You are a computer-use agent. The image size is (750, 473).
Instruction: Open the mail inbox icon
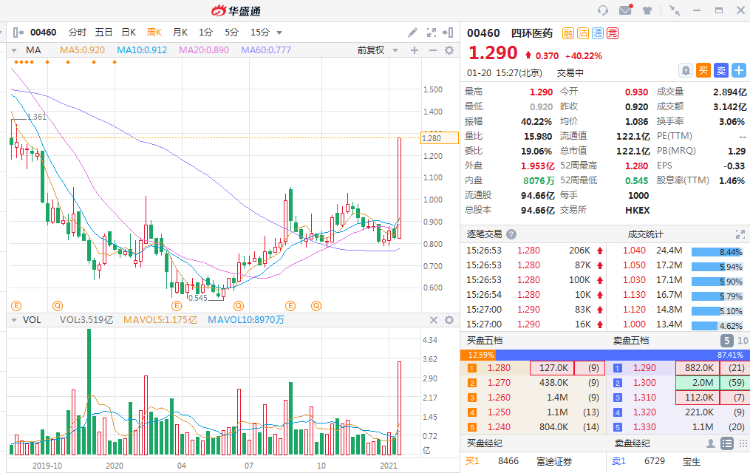(x=626, y=10)
